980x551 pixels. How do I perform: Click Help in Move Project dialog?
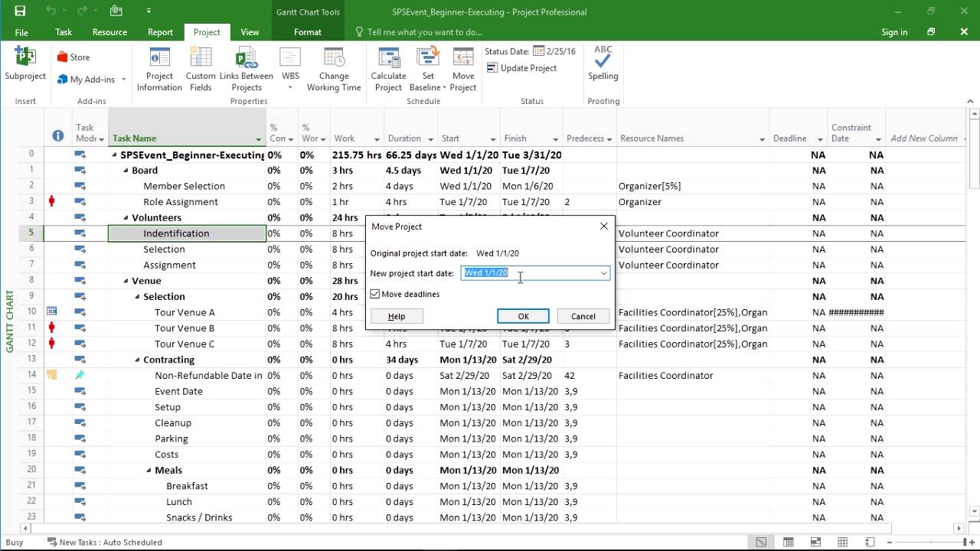[x=397, y=316]
